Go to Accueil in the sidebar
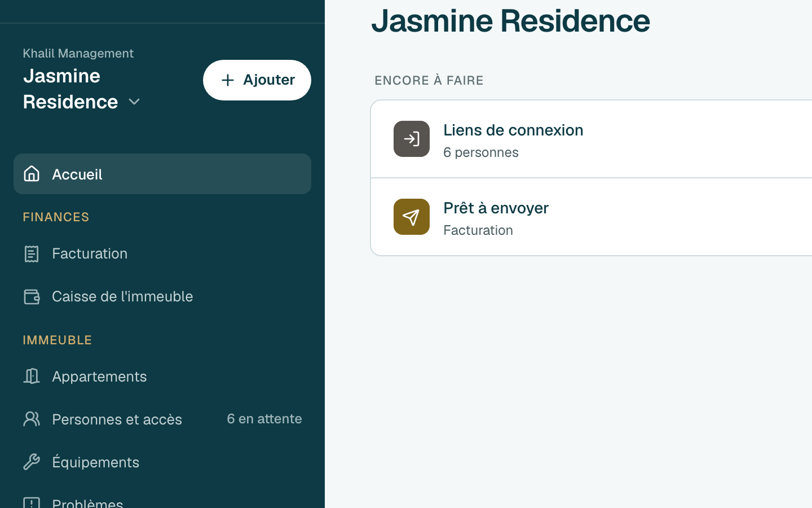Viewport: 812px width, 508px height. click(x=162, y=174)
